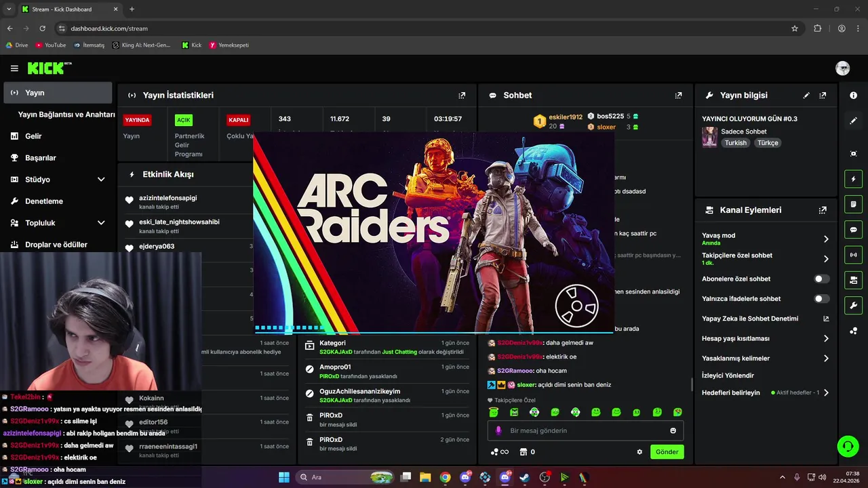This screenshot has height=488, width=868.
Task: Click the Amopro01 ban event row
Action: click(387, 371)
